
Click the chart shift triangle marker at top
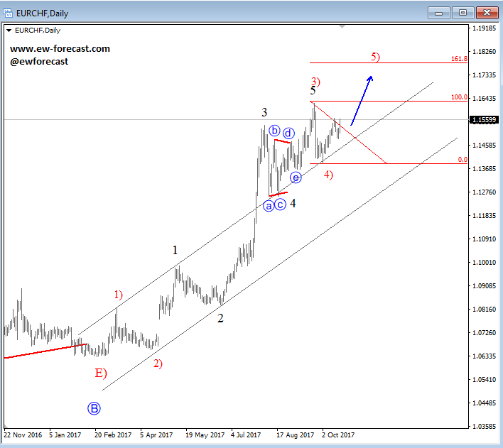point(342,27)
